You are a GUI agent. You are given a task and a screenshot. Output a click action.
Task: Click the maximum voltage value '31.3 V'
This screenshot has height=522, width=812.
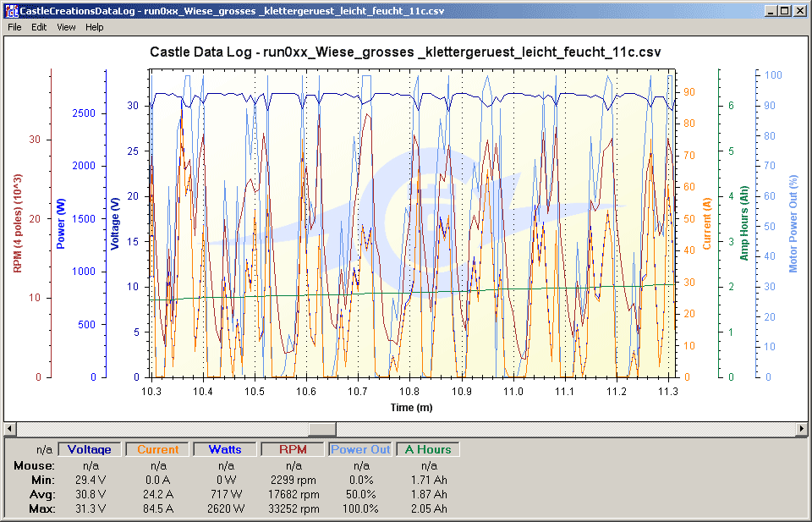point(91,509)
